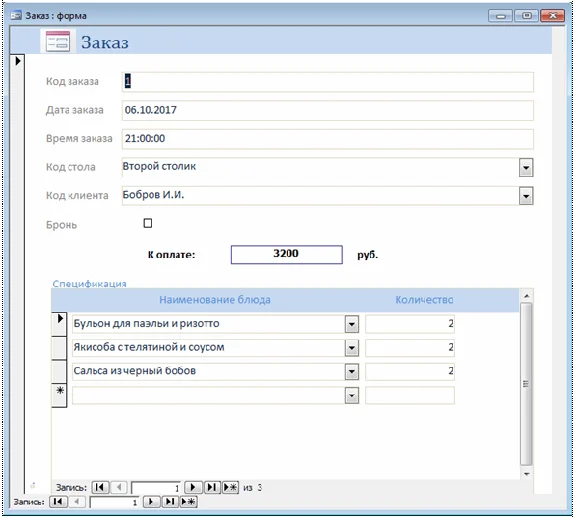Open the Код стола dropdown
Screen dimensions: 576x517
pos(526,168)
